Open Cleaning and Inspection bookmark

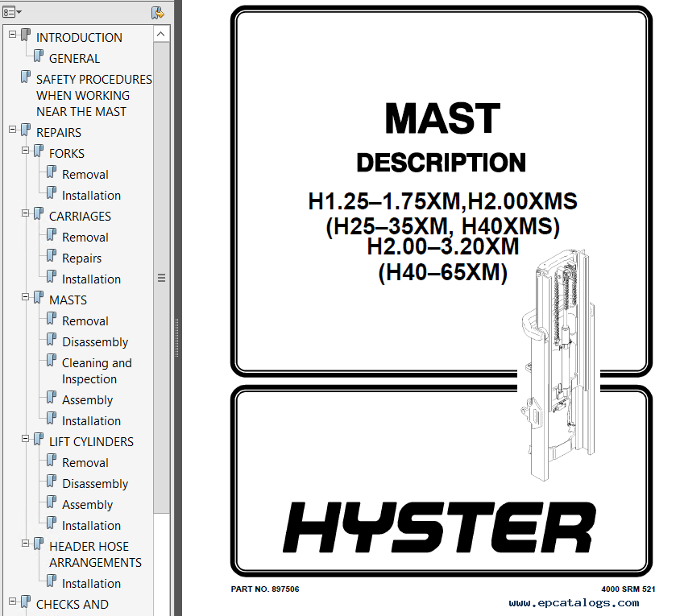(97, 371)
